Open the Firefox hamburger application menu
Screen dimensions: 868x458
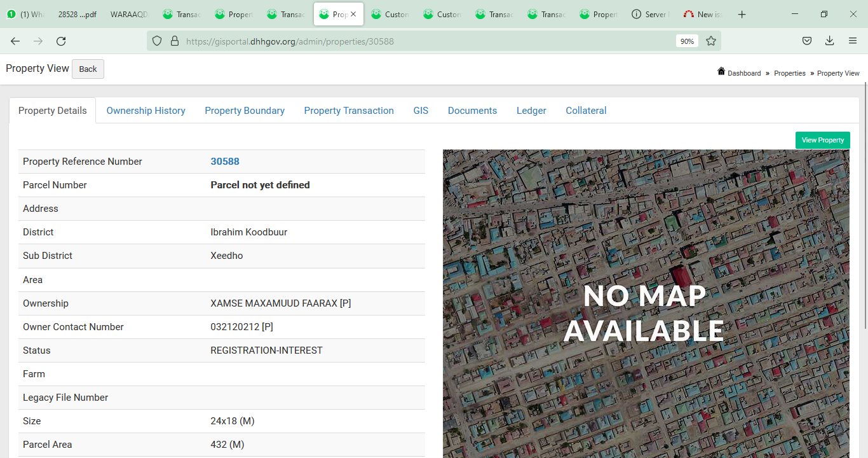coord(853,41)
